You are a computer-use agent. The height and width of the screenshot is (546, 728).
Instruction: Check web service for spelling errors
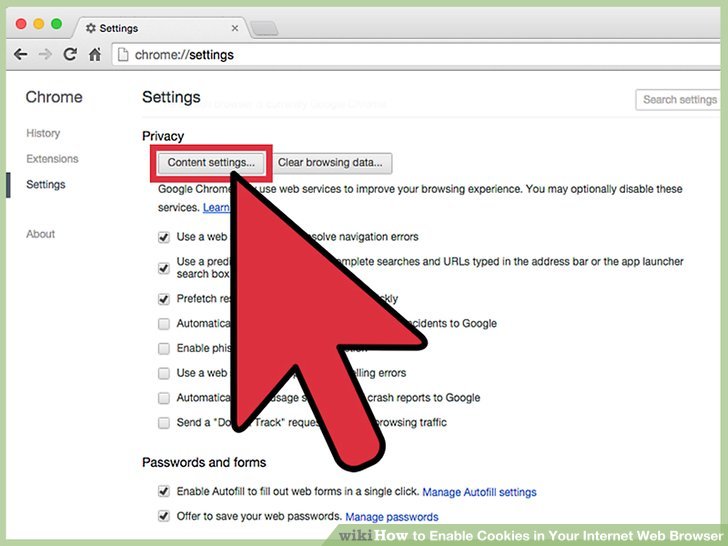point(164,373)
